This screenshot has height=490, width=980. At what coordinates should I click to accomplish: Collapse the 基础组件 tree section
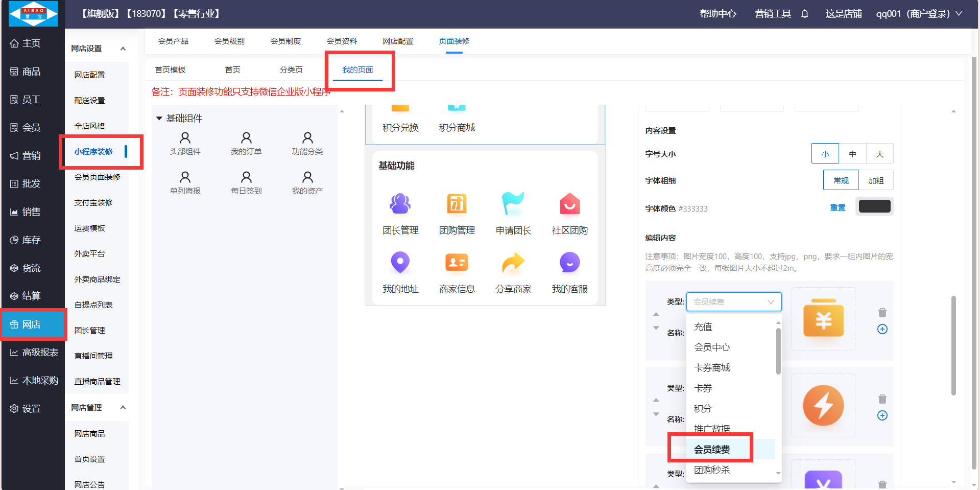tap(159, 119)
